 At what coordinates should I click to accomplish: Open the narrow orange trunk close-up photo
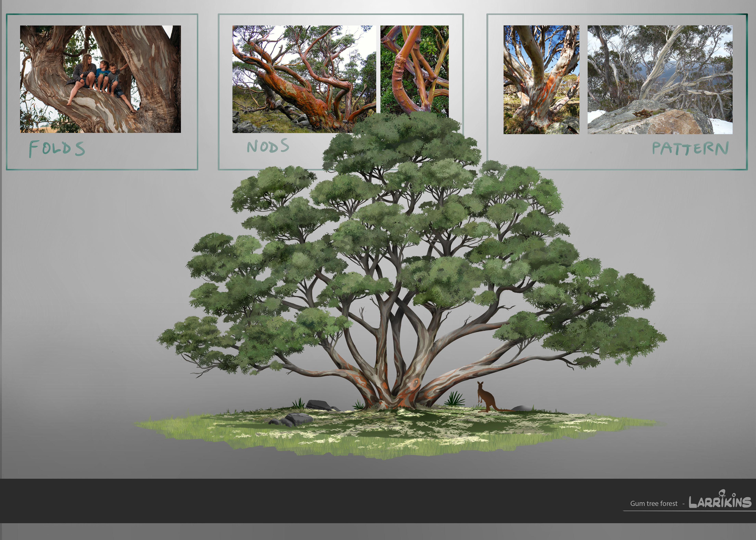(x=414, y=68)
